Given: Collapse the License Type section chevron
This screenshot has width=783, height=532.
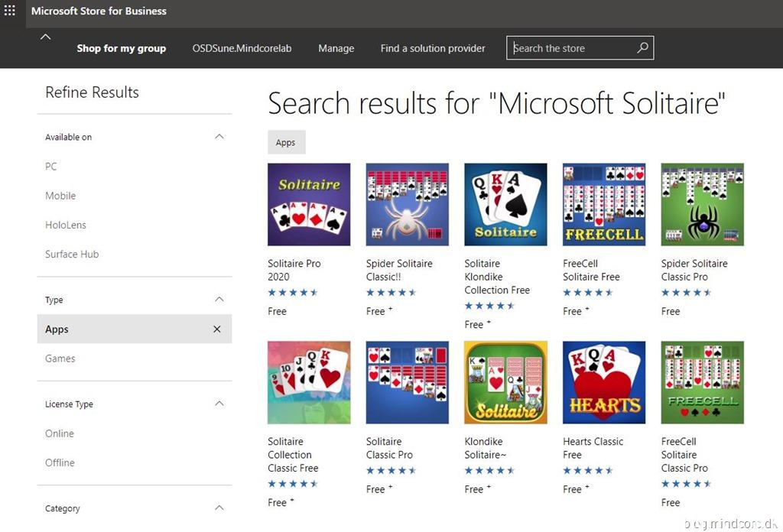Looking at the screenshot, I should 219,404.
